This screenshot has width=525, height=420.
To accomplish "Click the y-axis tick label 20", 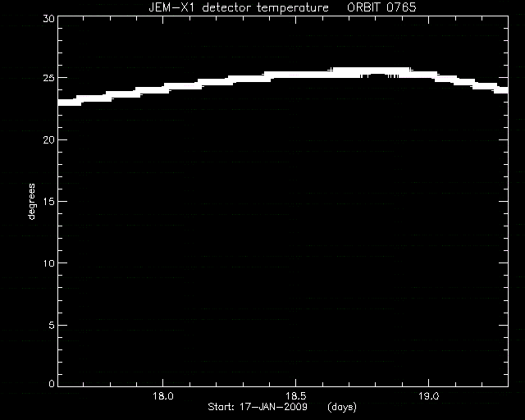I will (48, 139).
